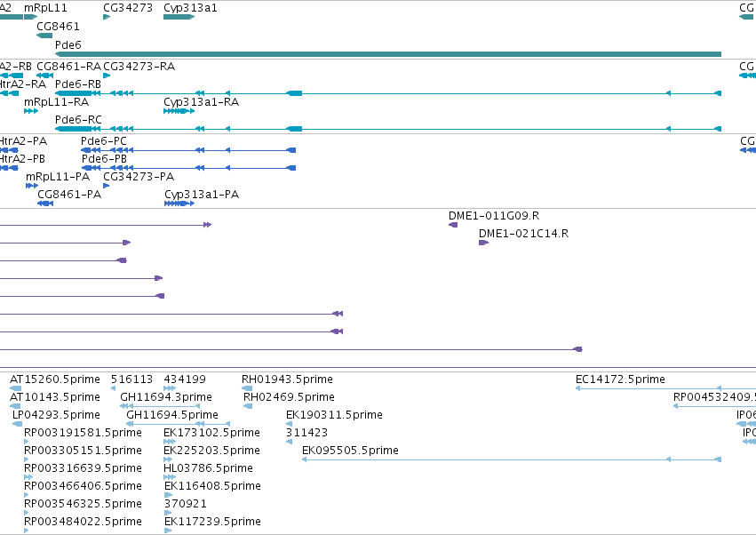Click the EK225203.5prime label
The image size is (756, 535).
coord(211,451)
